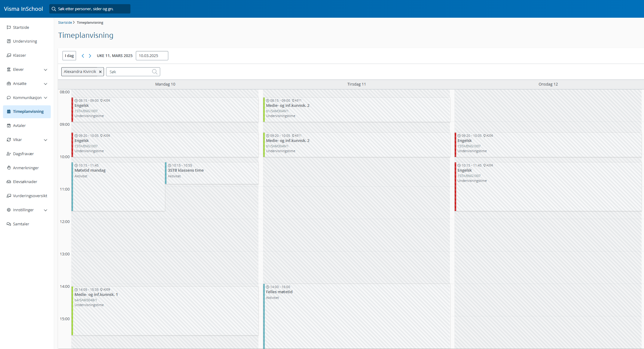Screen dimensions: 644x349
Task: Remove the Alexandra Kivircik filter chip
Action: 100,72
